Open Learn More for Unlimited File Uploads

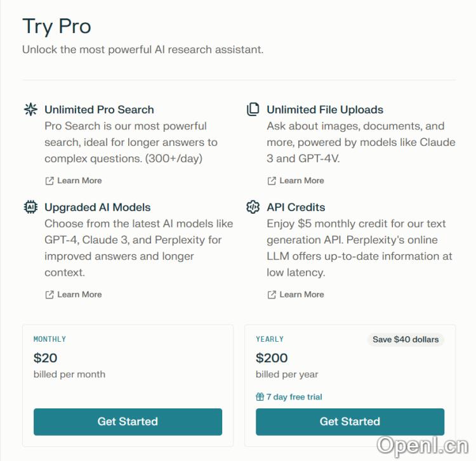pos(301,181)
